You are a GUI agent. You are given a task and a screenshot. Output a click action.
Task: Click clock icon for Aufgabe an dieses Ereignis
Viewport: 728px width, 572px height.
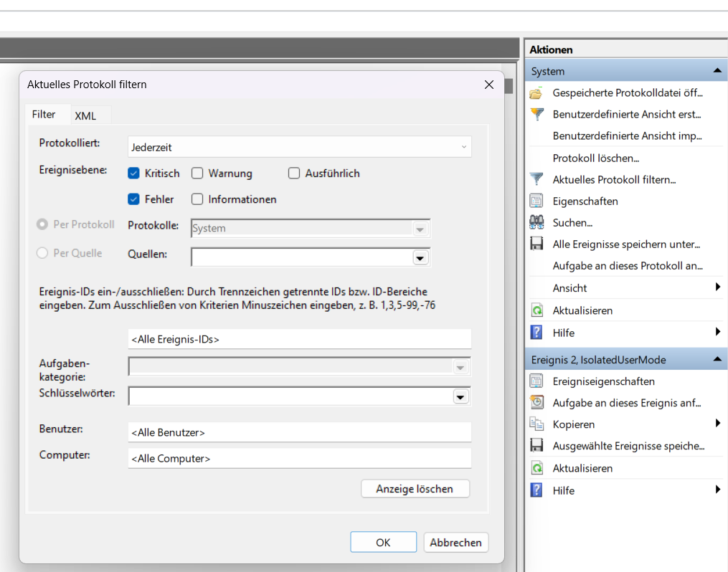tap(536, 403)
